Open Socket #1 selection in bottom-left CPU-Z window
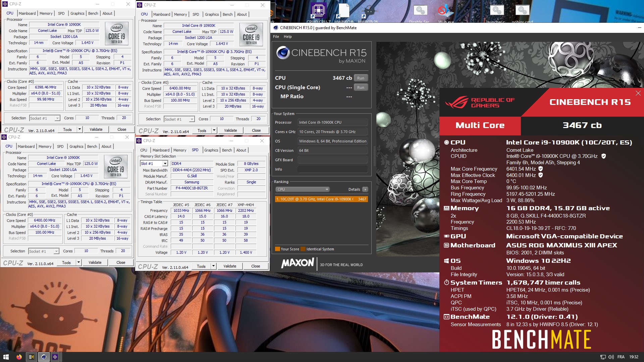This screenshot has height=362, width=644. [x=44, y=251]
